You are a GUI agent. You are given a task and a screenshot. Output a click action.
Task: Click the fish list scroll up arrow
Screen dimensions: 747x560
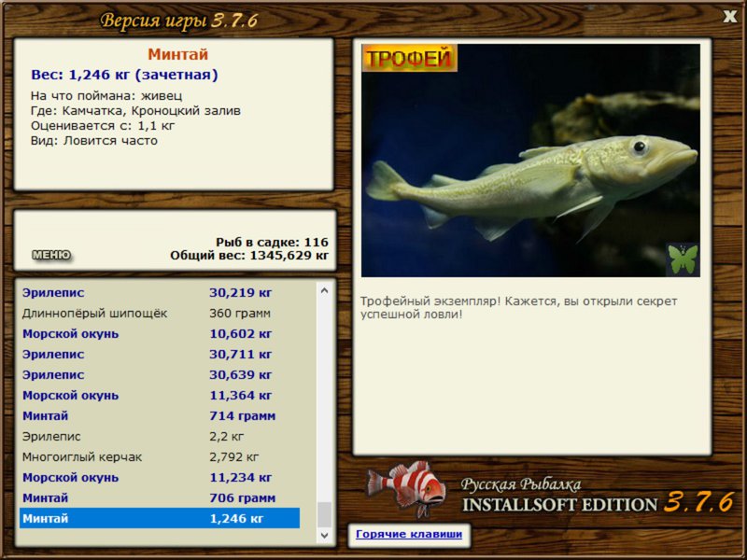[x=324, y=290]
